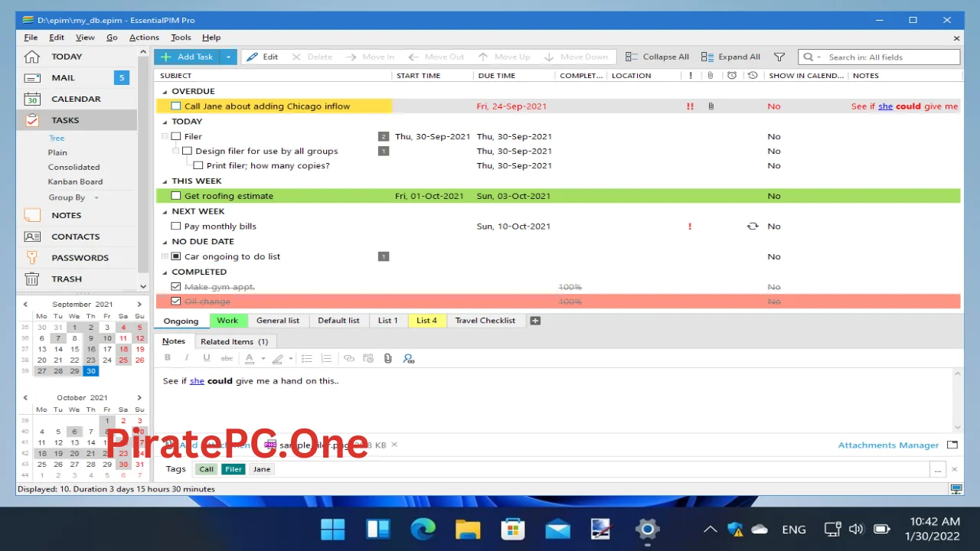Mark Get roofing estimate as complete

(176, 196)
